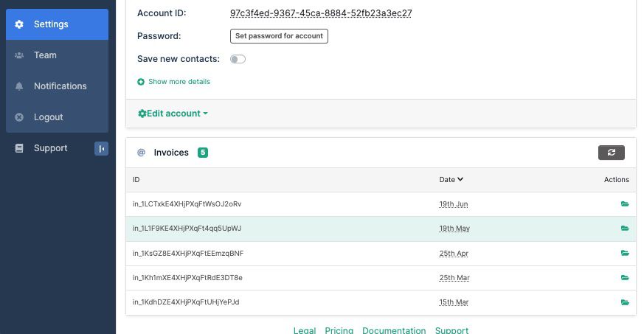Click Set password for account button
This screenshot has height=334, width=644.
[x=279, y=35]
